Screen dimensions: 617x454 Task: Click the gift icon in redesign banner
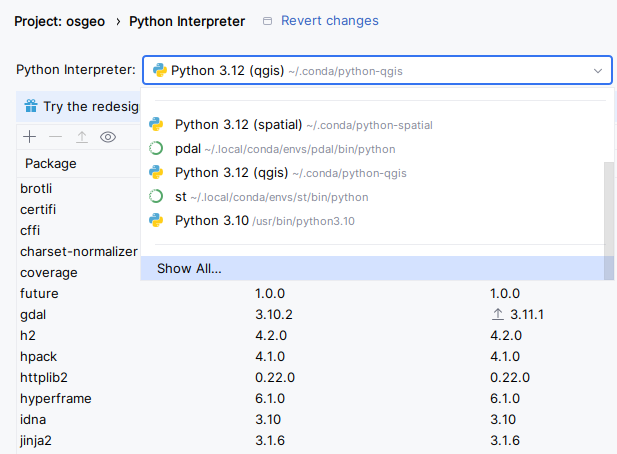click(x=30, y=106)
